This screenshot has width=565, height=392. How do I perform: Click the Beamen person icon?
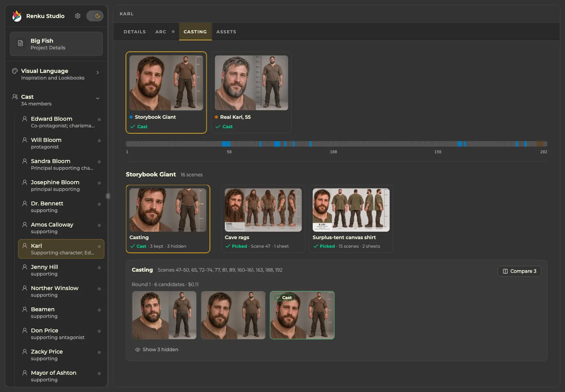click(25, 309)
